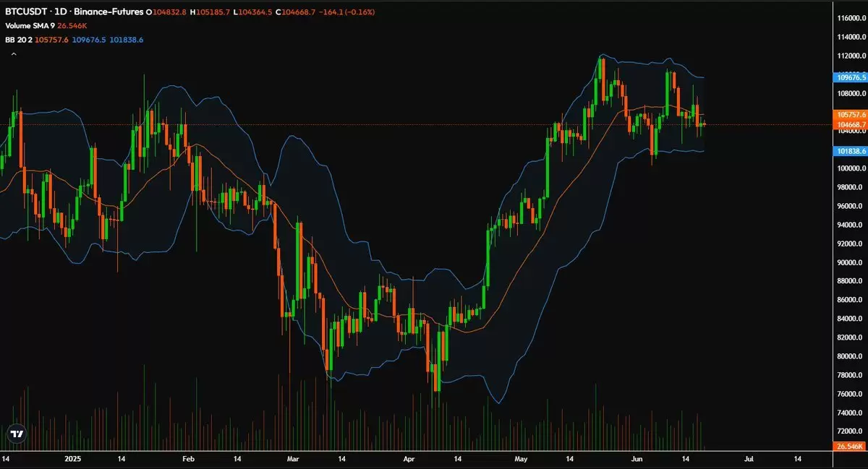This screenshot has height=469, width=868.
Task: Click the Mar label on time axis
Action: 293,459
